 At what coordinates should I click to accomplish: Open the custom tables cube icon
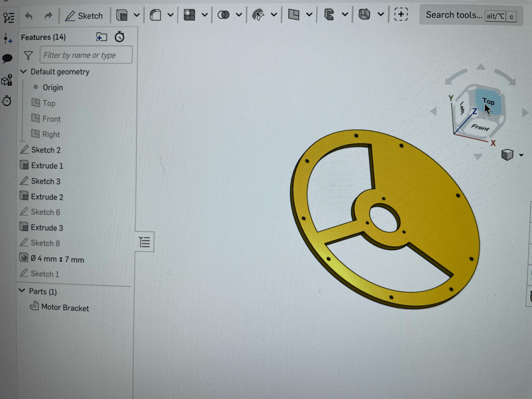click(7, 80)
